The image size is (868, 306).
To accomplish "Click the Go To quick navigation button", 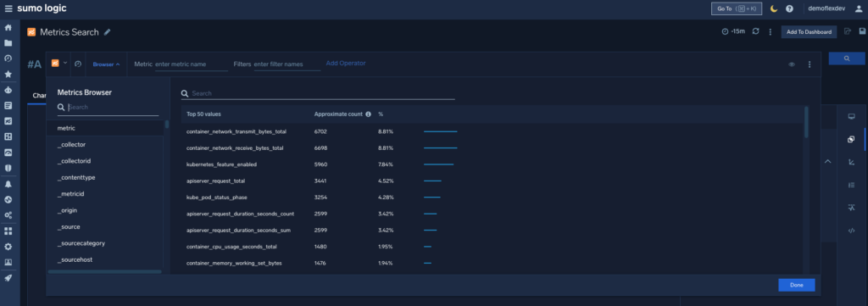I will [737, 8].
